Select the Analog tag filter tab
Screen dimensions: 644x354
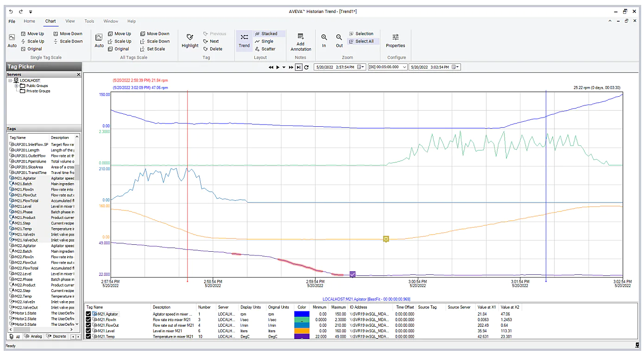33,336
